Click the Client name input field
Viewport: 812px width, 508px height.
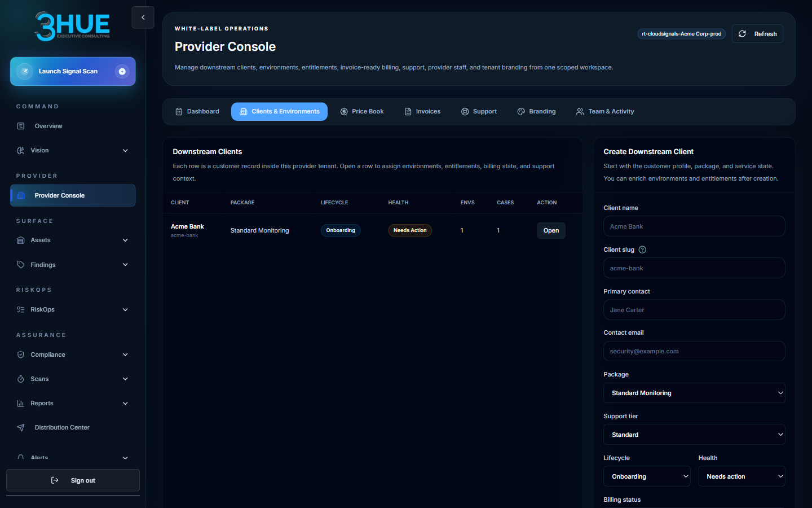[x=694, y=226]
